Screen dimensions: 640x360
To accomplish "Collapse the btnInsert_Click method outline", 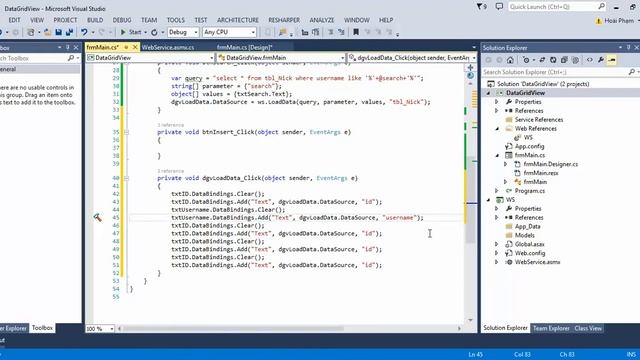I will pos(127,132).
